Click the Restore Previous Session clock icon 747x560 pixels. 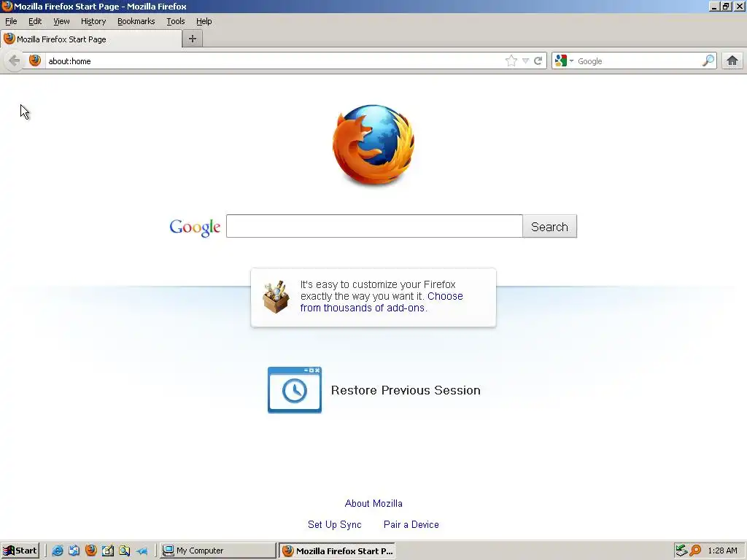(295, 390)
